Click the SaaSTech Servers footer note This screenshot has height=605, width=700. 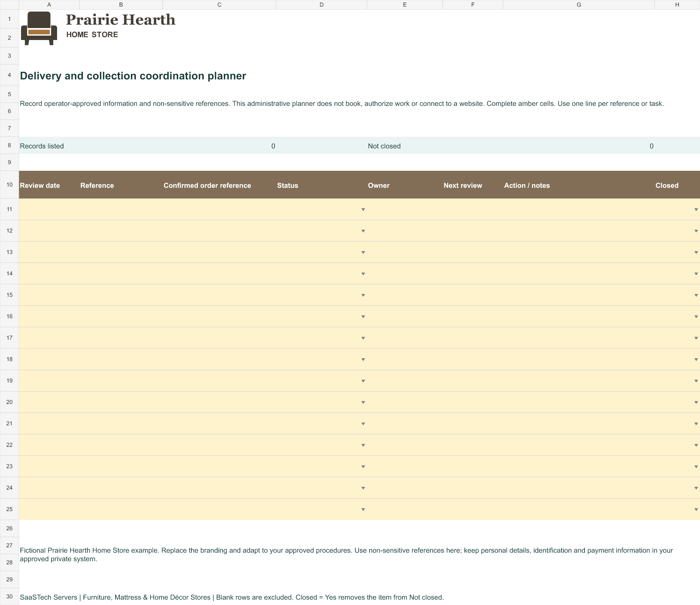click(x=232, y=597)
